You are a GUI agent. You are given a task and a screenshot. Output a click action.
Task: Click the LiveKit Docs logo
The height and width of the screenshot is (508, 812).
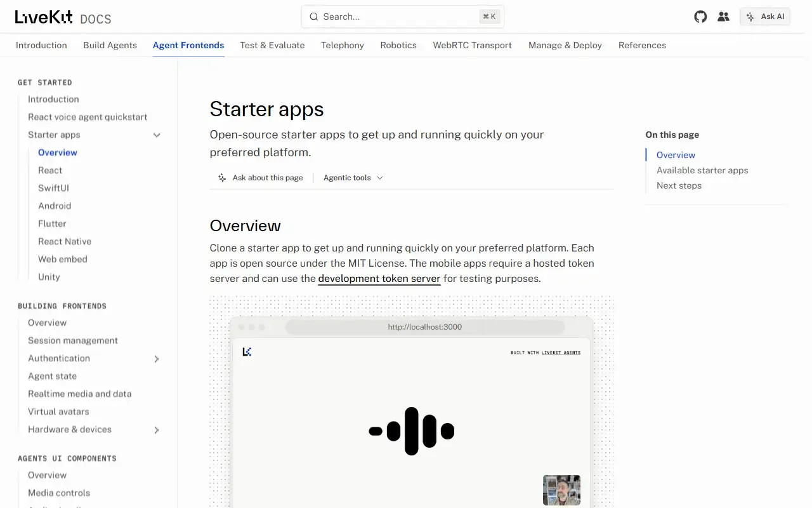(x=63, y=17)
